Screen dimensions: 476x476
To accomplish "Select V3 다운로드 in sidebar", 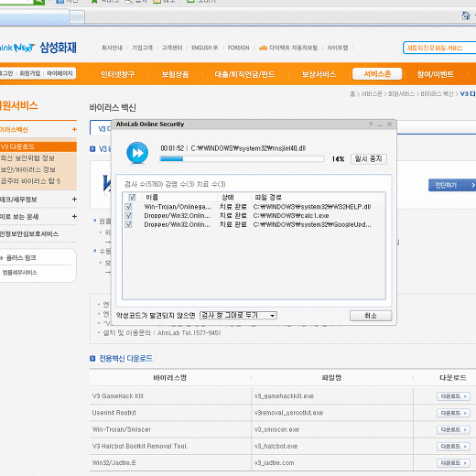I will [38, 146].
